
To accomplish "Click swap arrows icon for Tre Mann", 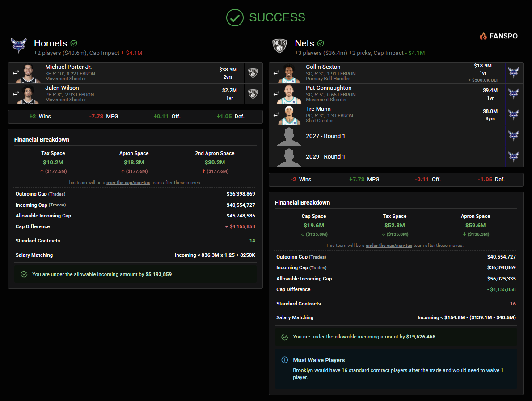I will 277,114.
